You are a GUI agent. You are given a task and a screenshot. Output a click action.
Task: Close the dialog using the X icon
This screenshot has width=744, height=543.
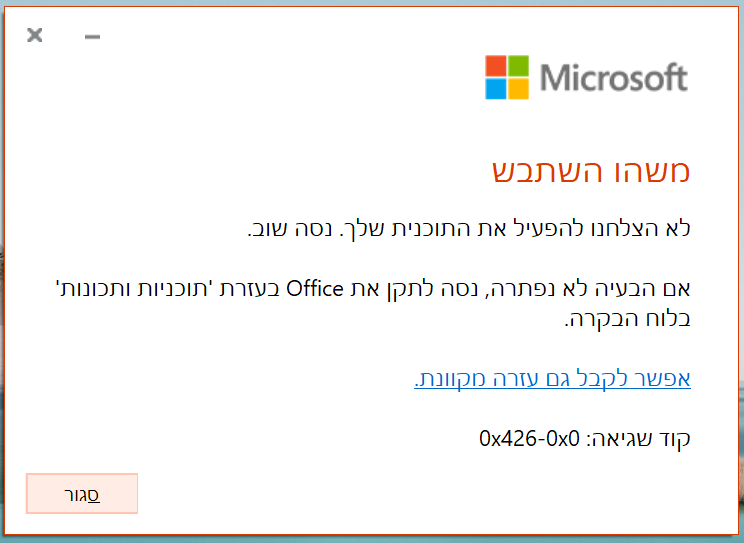point(35,36)
